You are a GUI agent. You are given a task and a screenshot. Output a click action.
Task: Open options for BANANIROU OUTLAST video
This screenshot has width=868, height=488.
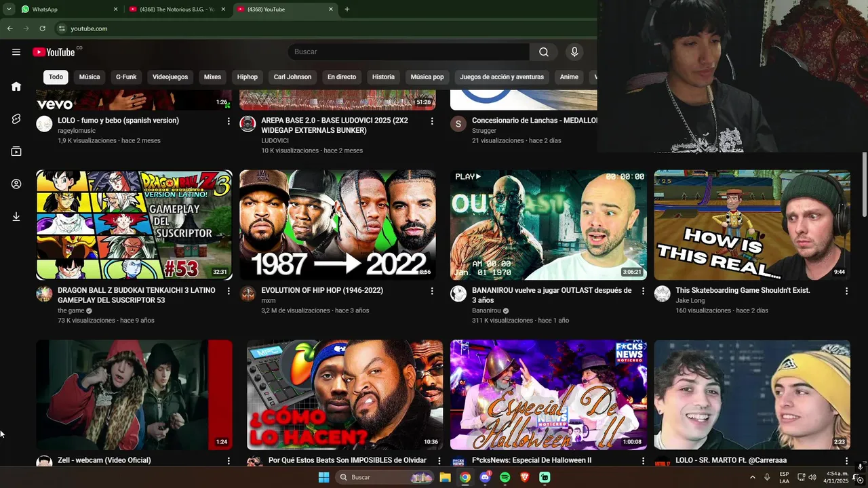coord(643,291)
